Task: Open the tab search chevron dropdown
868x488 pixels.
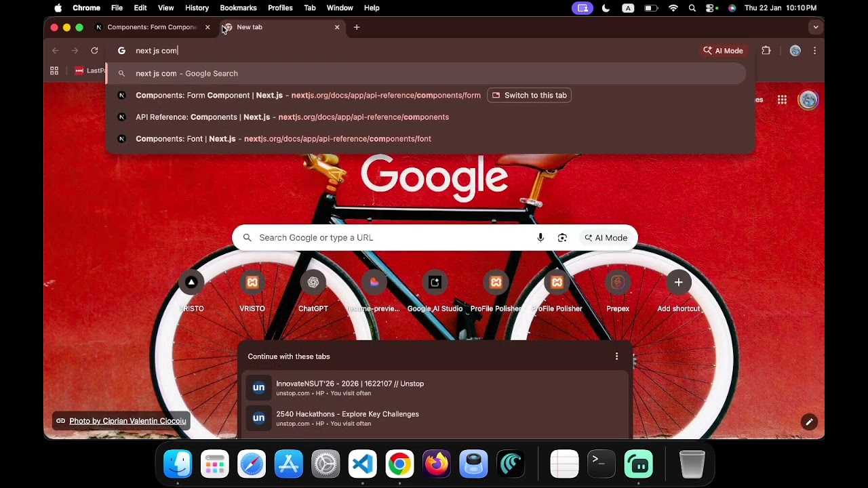Action: tap(816, 27)
